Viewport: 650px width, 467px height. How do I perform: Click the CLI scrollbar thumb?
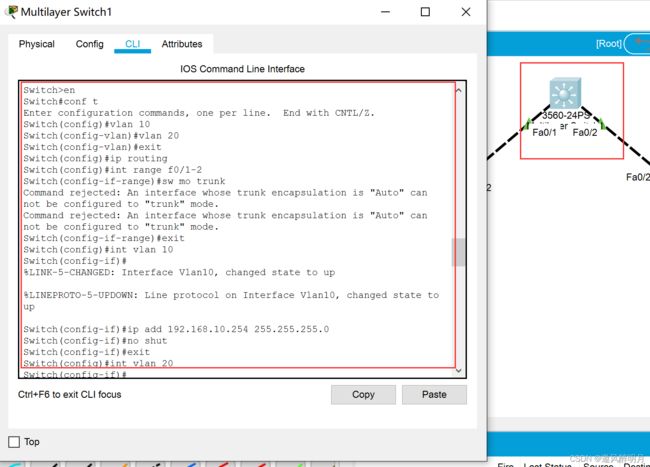click(458, 252)
